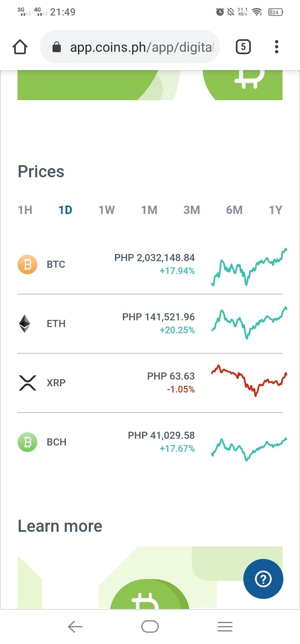Open the blue help question mark button
This screenshot has width=300, height=644.
(x=263, y=579)
